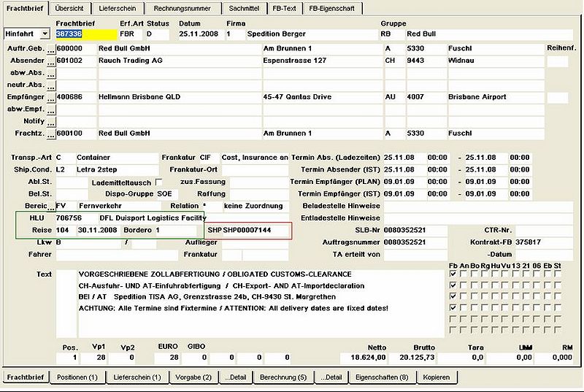The image size is (584, 392).
Task: Click the Beladestelle Hinweise field
Action: (478, 207)
